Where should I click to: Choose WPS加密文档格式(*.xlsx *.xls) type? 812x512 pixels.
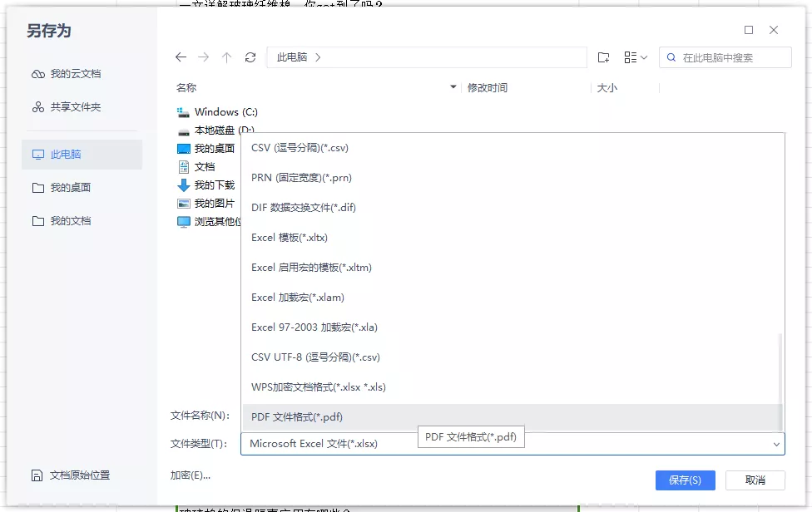(512, 387)
